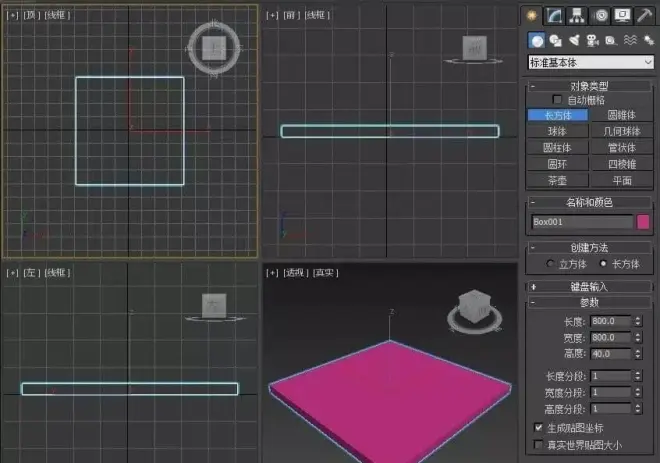
Task: Open the left viewport 左 view label menu
Action: [x=31, y=273]
